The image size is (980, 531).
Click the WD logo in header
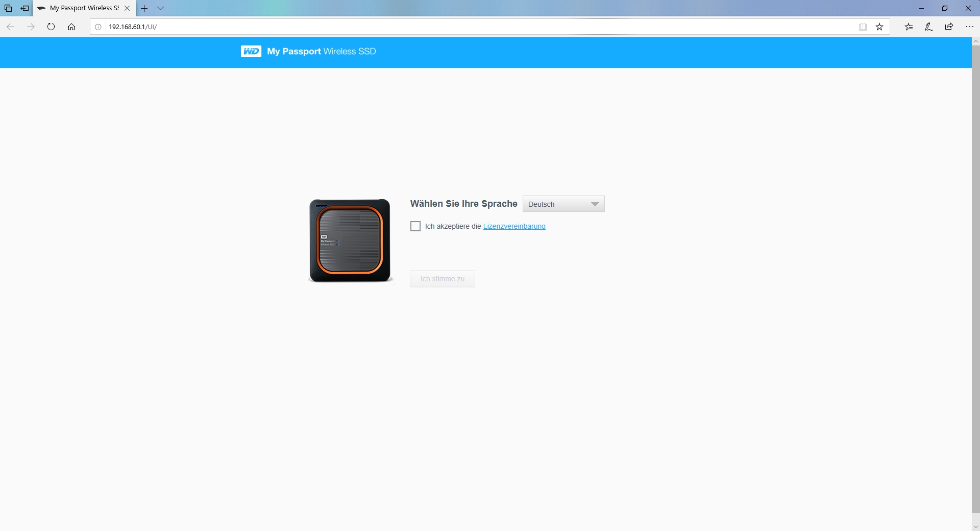[x=251, y=52]
